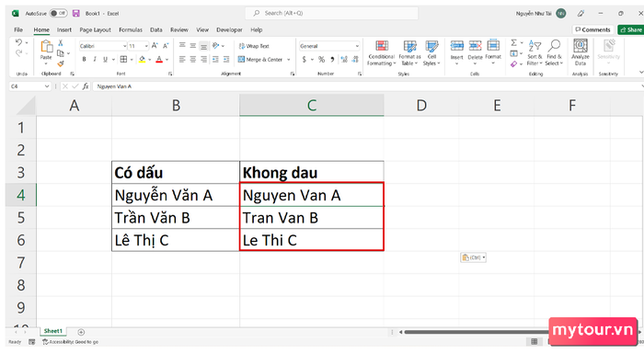Screen dimensions: 644x354
Task: Open the File menu
Action: click(x=18, y=30)
